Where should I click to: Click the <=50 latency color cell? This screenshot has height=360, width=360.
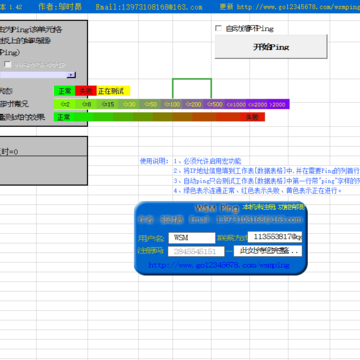(x=150, y=104)
